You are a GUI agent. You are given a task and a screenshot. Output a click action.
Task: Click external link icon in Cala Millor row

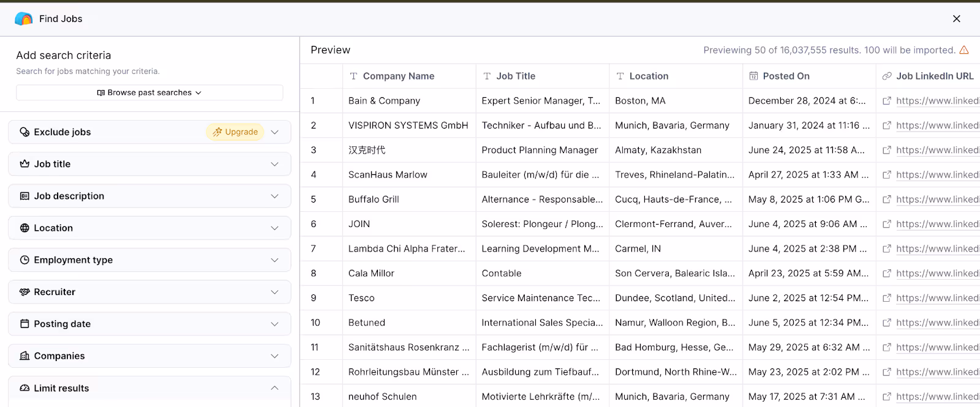click(887, 274)
